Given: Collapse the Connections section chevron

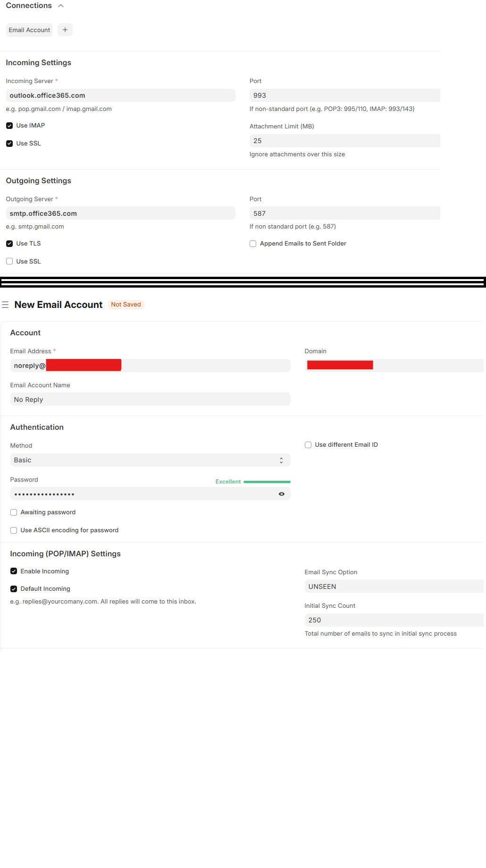Looking at the screenshot, I should click(60, 6).
